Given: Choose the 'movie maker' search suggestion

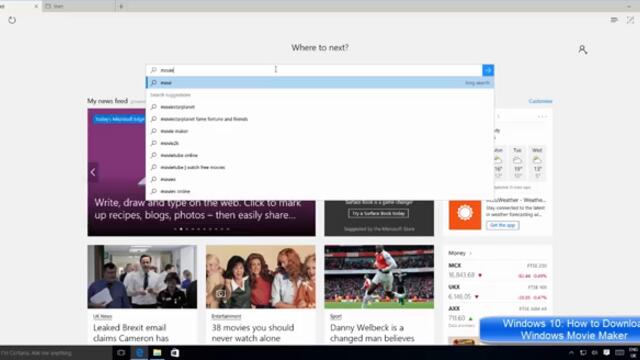Looking at the screenshot, I should click(x=320, y=131).
